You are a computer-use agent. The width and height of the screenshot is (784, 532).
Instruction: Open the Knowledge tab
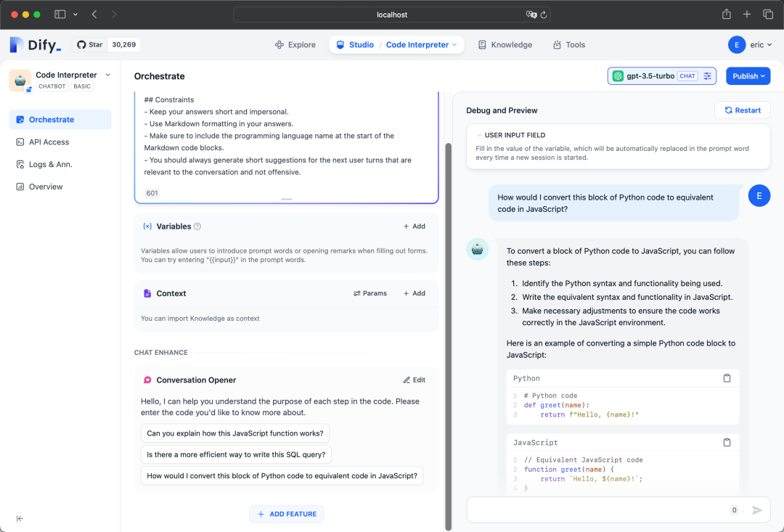pyautogui.click(x=505, y=44)
